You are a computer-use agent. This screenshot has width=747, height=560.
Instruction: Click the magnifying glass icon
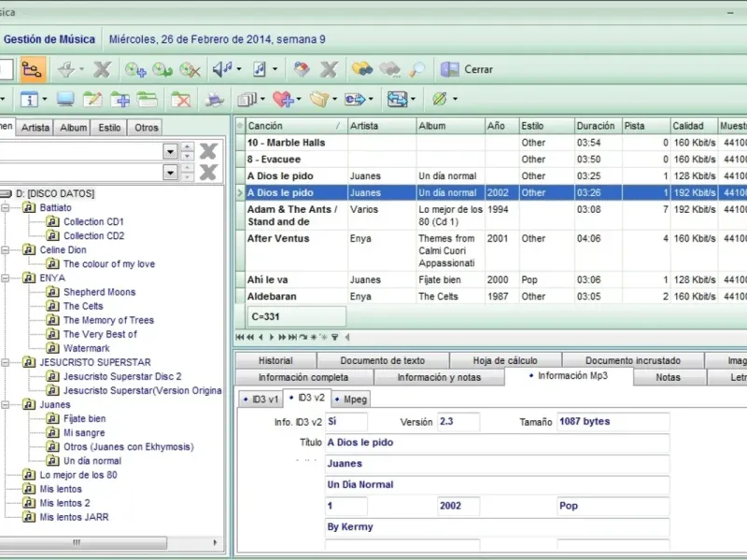[417, 69]
